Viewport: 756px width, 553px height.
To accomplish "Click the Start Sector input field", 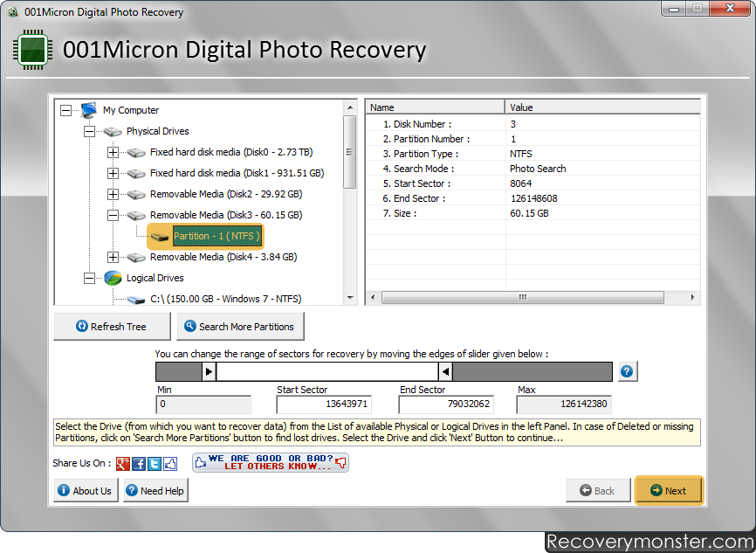I will [x=324, y=404].
